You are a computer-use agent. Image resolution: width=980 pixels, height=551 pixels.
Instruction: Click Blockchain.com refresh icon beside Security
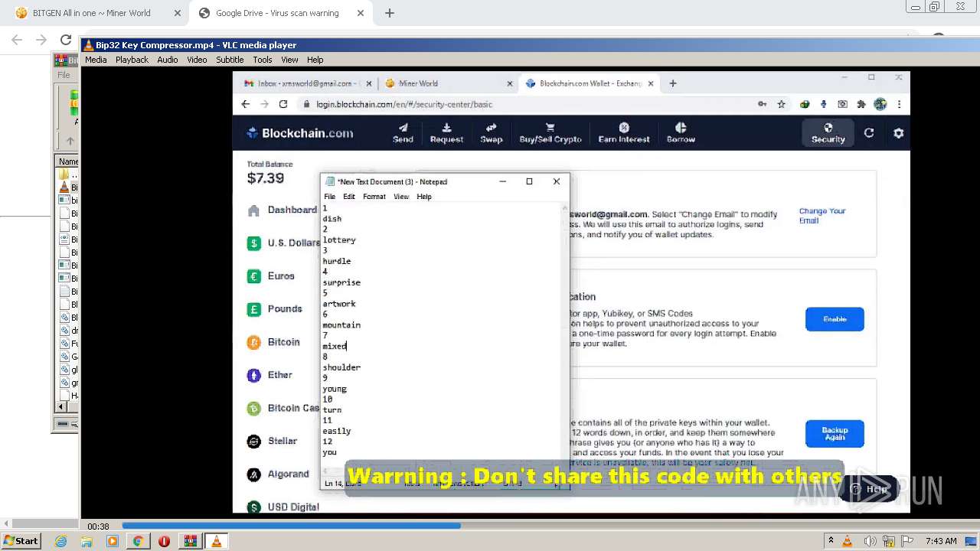click(x=869, y=133)
